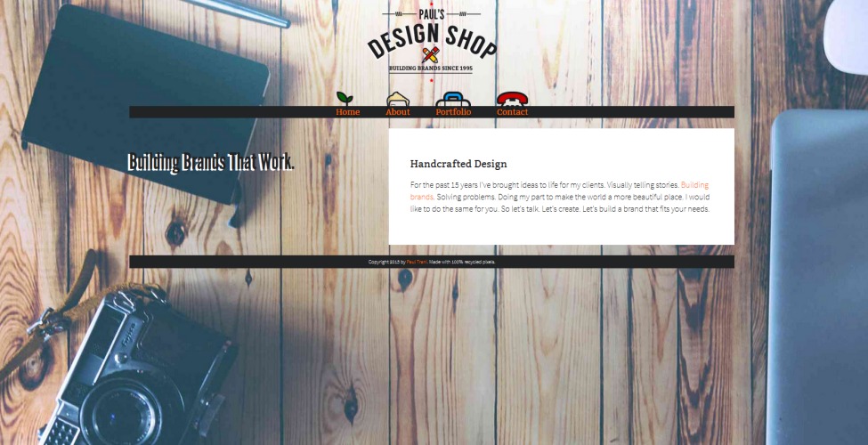
Task: Click the red telephone icon above Contact
Action: coord(512,99)
